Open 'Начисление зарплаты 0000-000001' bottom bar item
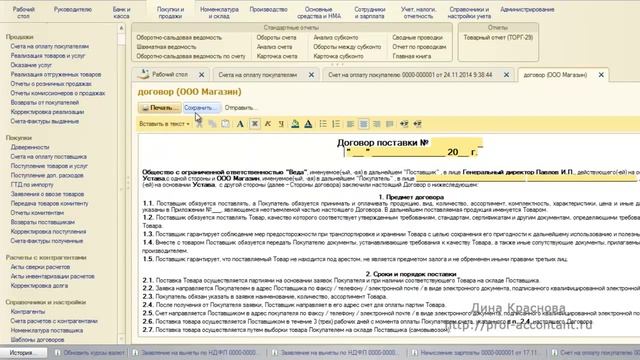This screenshot has height=360, width=640. click(x=476, y=353)
